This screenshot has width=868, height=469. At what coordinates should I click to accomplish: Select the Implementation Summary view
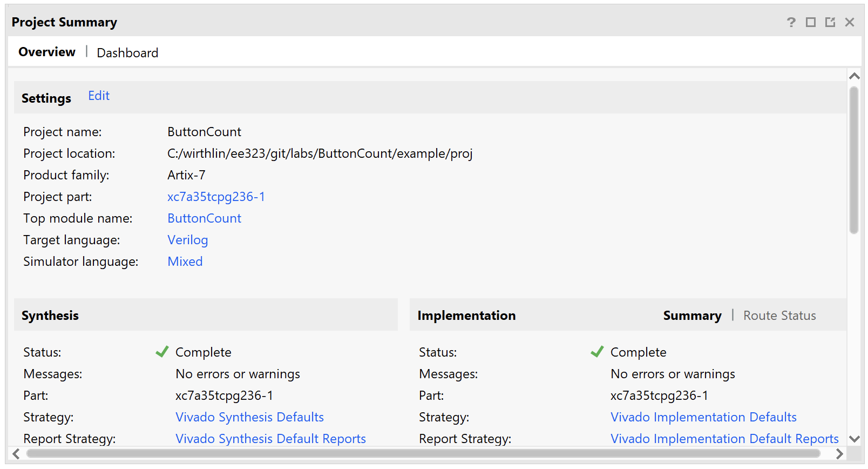[692, 316]
